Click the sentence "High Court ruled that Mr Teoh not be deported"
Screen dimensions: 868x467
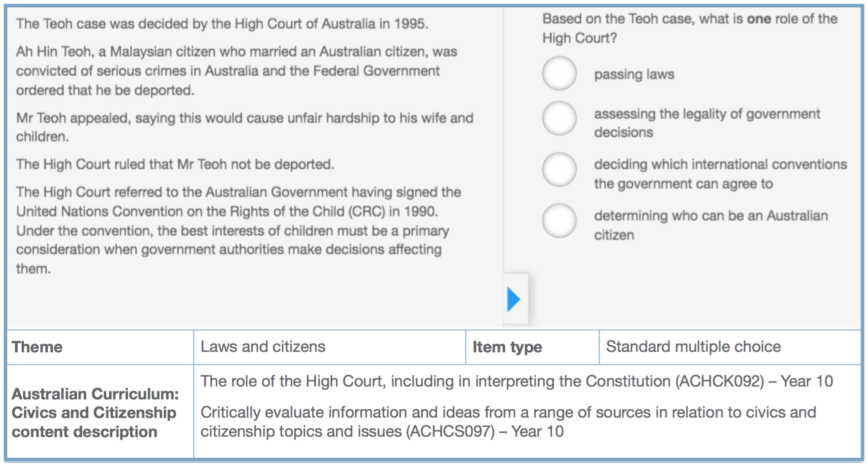pyautogui.click(x=175, y=165)
